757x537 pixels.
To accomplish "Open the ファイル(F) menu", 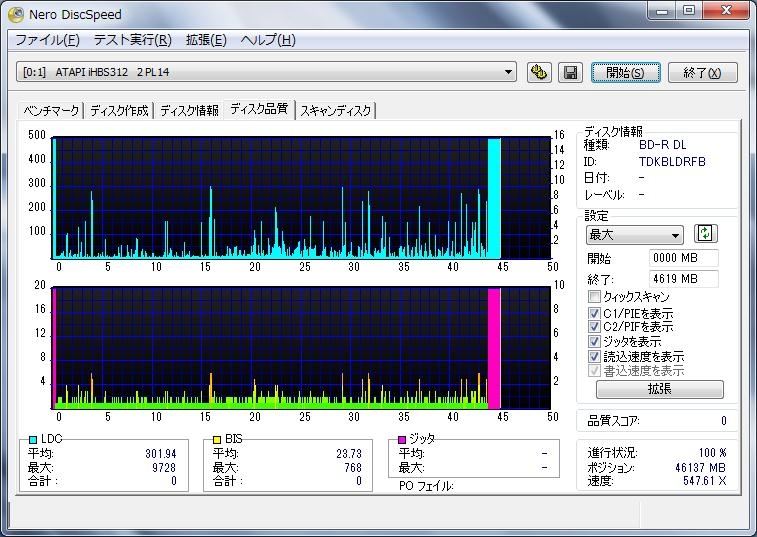I will click(47, 40).
